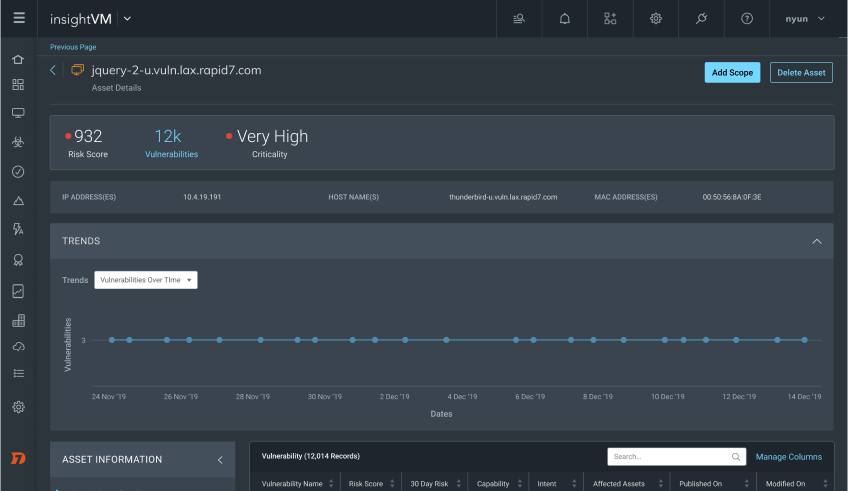
Task: Open the hamburger navigation menu
Action: pyautogui.click(x=19, y=18)
